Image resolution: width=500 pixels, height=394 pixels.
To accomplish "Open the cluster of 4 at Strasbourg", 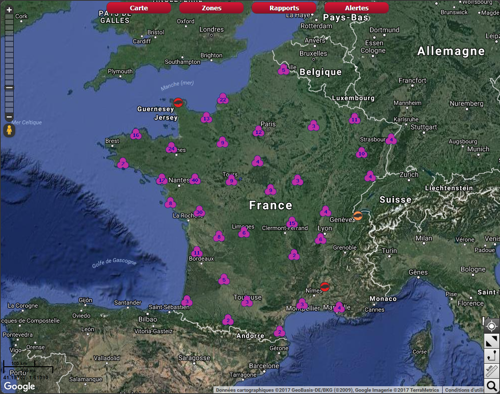I will point(391,139).
